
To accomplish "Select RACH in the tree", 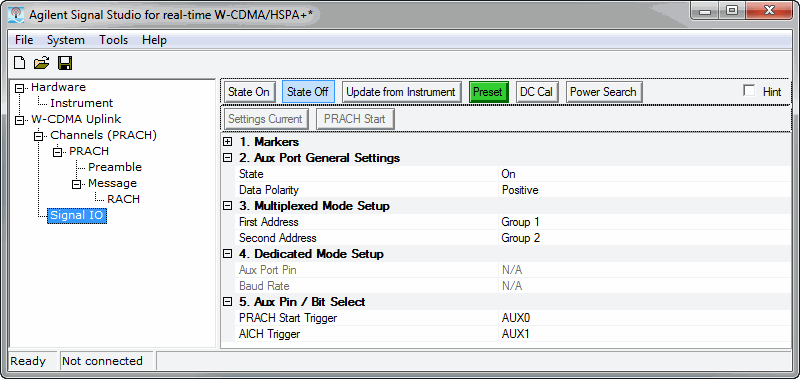I will (123, 199).
